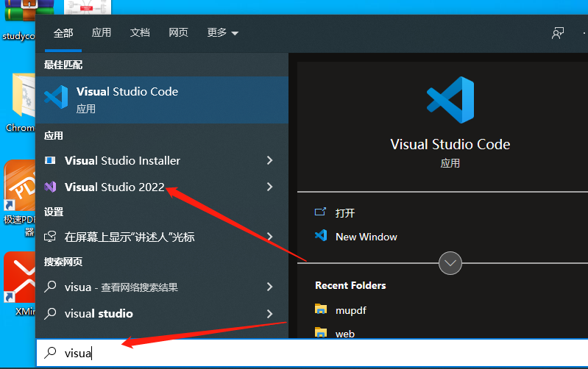Open Visual Studio 2022 from results
Image resolution: width=588 pixels, height=369 pixels.
(x=162, y=187)
